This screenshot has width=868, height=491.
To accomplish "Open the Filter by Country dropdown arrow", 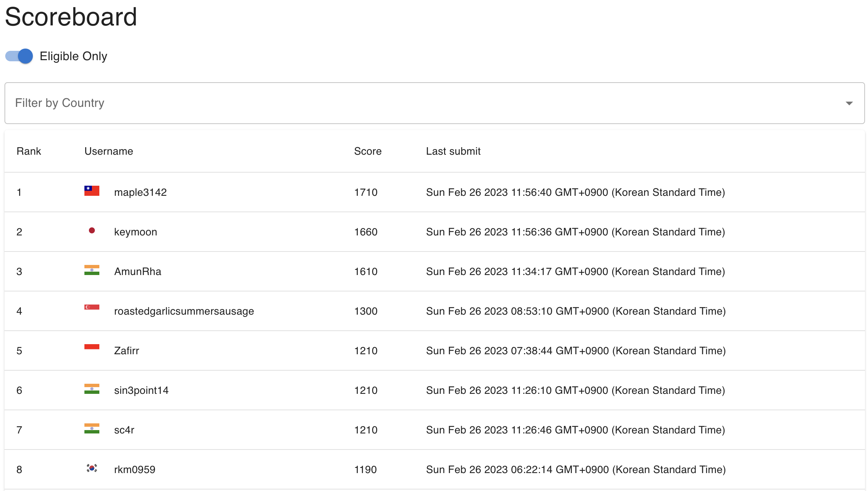I will click(849, 103).
